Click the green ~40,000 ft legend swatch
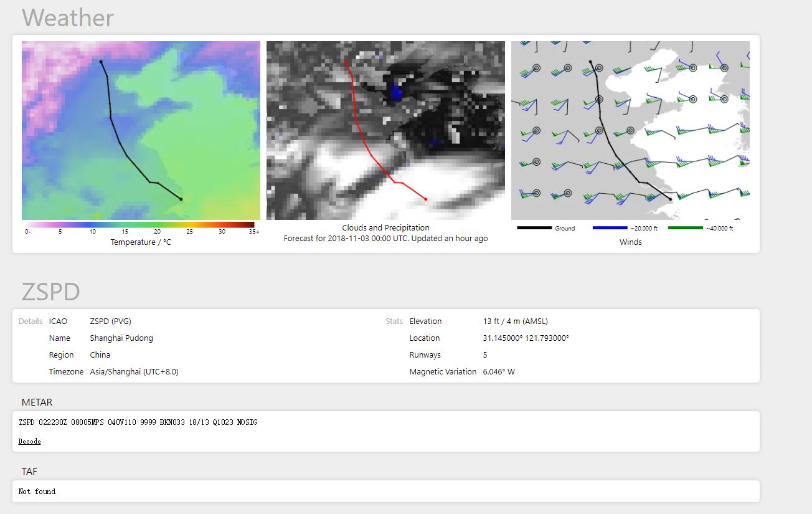Screen dimensions: 812x514 (685, 228)
